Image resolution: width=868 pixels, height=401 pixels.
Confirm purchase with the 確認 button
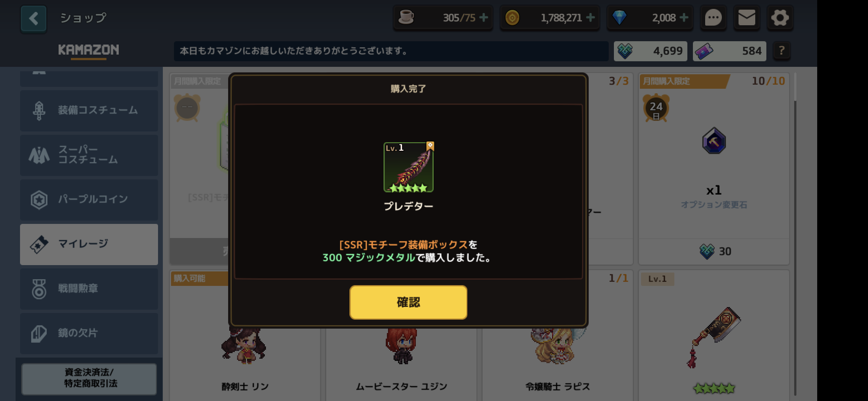tap(408, 302)
